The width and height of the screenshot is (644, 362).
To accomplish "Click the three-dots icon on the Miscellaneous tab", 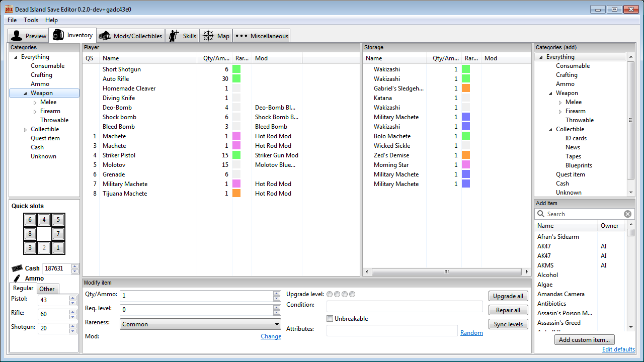I will pos(242,36).
